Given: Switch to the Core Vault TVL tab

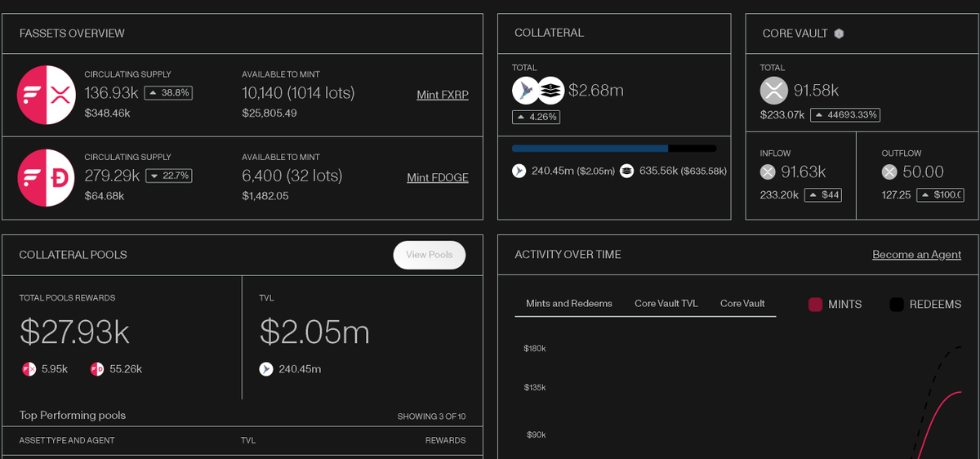Looking at the screenshot, I should [x=666, y=304].
